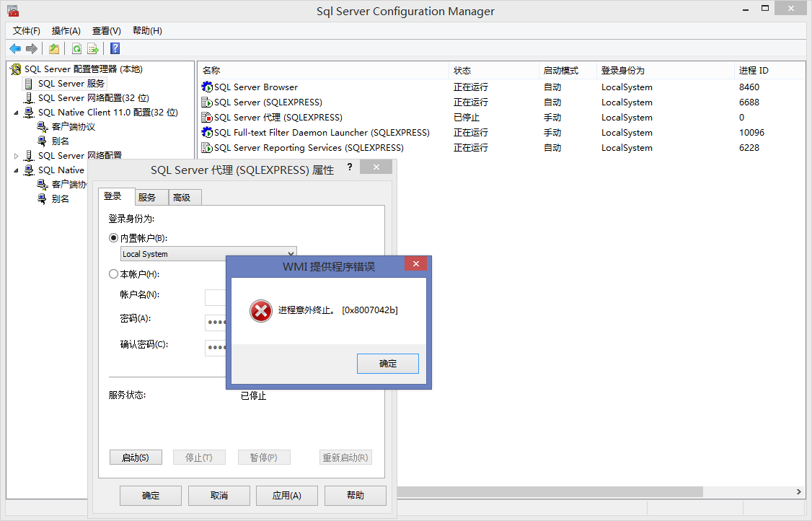Click the SQL Server Reporting Services icon

coord(207,148)
